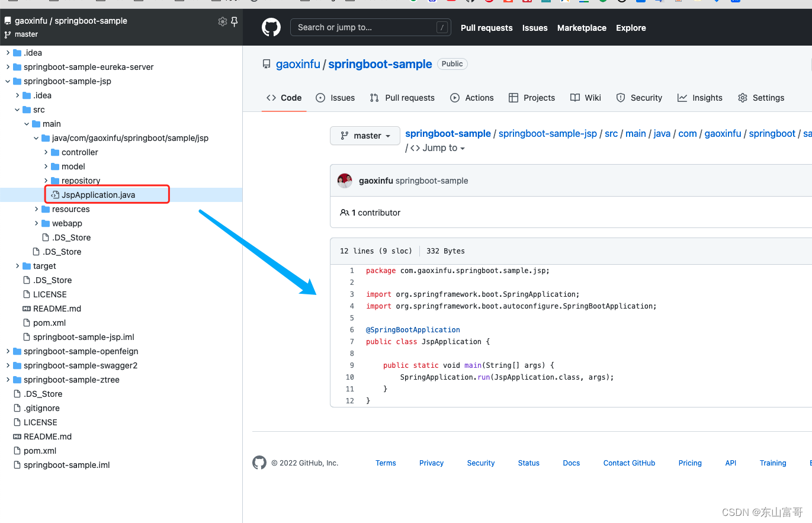812x523 pixels.
Task: Toggle the sidebar pin icon
Action: 235,21
